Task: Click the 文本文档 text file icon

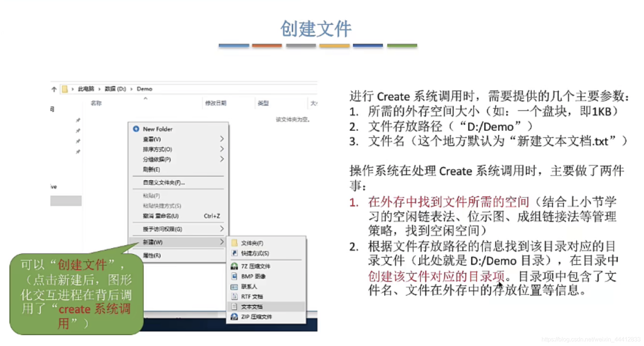Action: tap(234, 307)
